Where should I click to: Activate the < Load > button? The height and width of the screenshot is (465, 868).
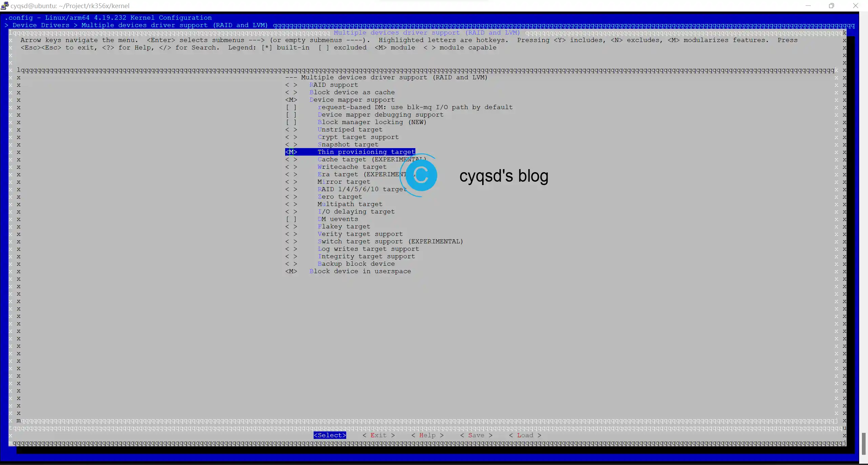[x=525, y=435]
